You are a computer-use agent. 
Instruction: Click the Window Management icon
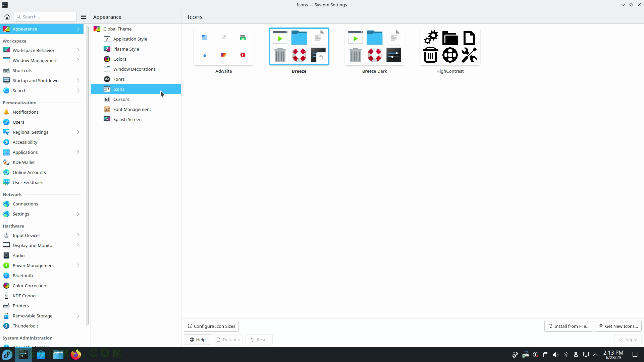coord(6,60)
